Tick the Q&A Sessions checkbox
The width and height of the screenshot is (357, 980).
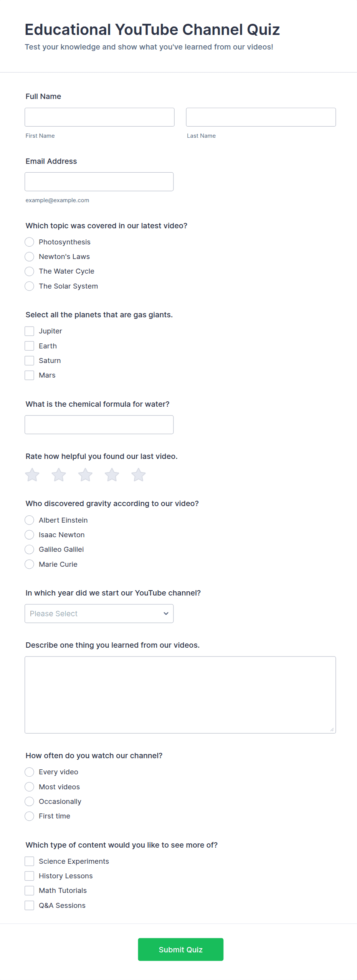(29, 906)
